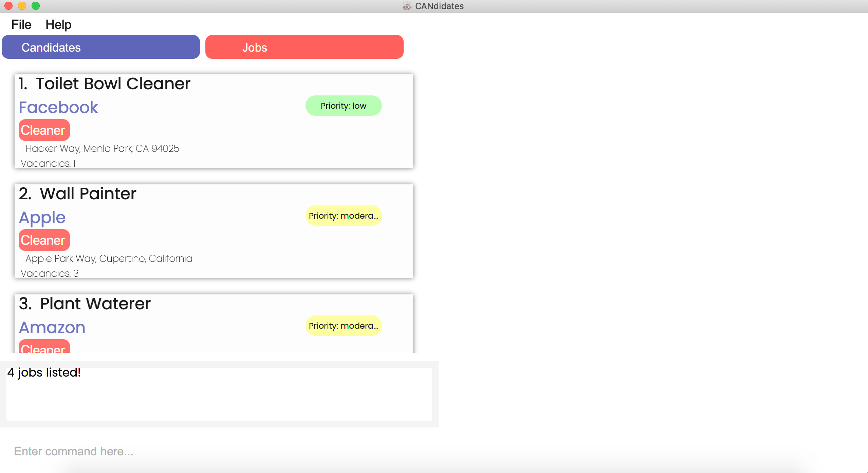Click the Apple company name

pyautogui.click(x=42, y=217)
